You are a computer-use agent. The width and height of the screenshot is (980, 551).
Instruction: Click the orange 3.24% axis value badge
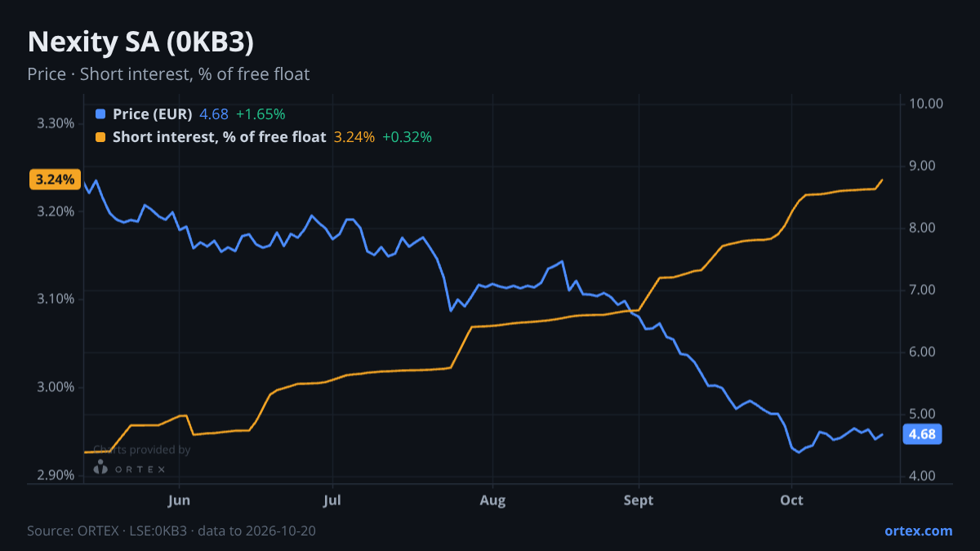coord(56,180)
